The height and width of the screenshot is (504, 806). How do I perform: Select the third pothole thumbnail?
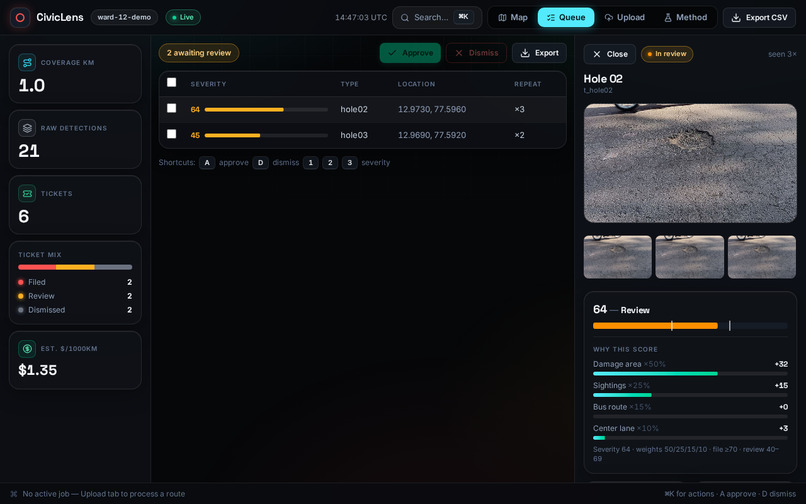click(x=762, y=257)
